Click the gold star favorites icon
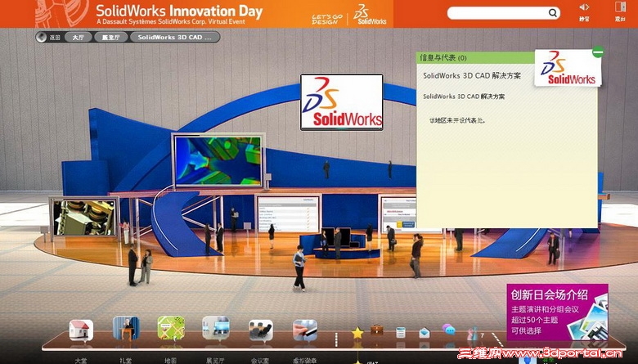Screen dimensions: 638x364 pos(357,333)
